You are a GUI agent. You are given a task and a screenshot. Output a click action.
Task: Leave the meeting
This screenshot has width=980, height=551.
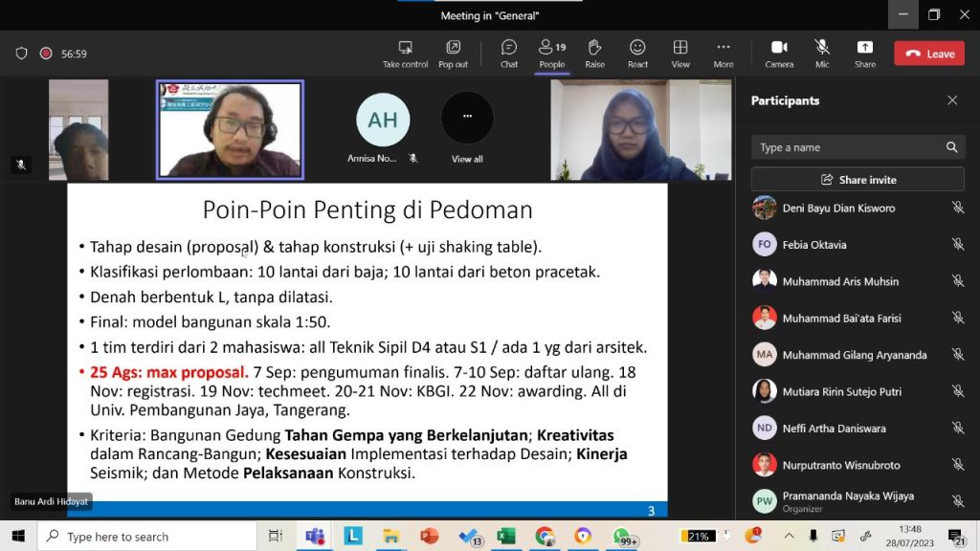pos(929,54)
